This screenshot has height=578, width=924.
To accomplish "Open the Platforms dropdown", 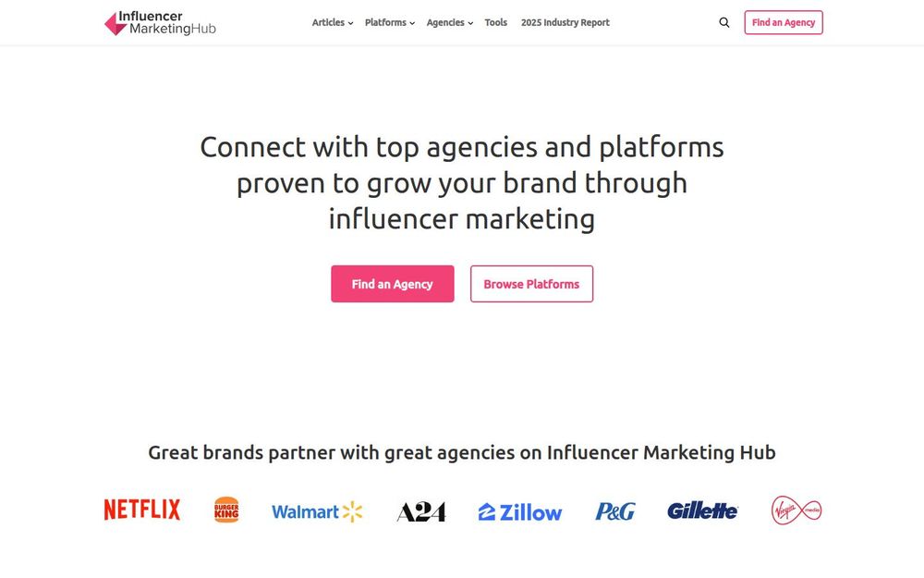I will pos(389,22).
